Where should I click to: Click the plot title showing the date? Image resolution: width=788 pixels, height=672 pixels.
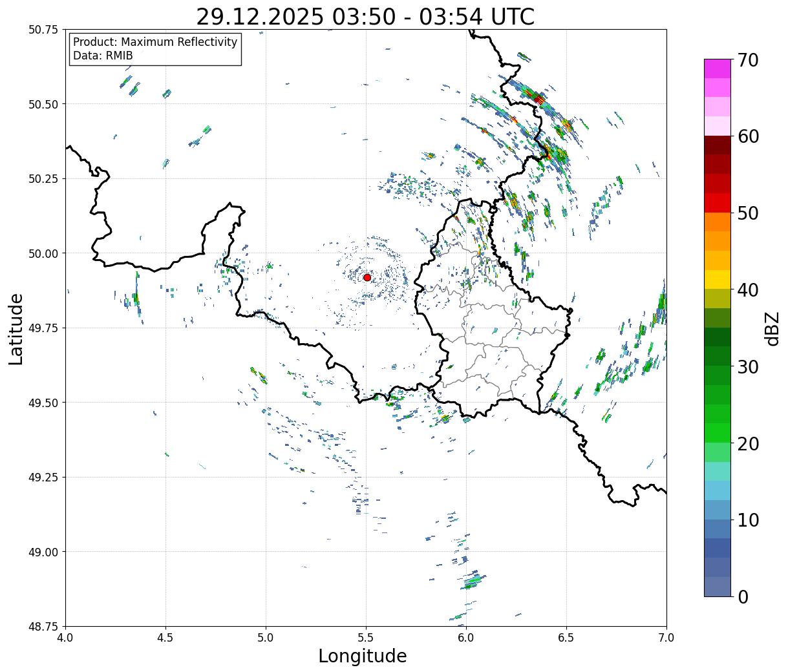365,16
